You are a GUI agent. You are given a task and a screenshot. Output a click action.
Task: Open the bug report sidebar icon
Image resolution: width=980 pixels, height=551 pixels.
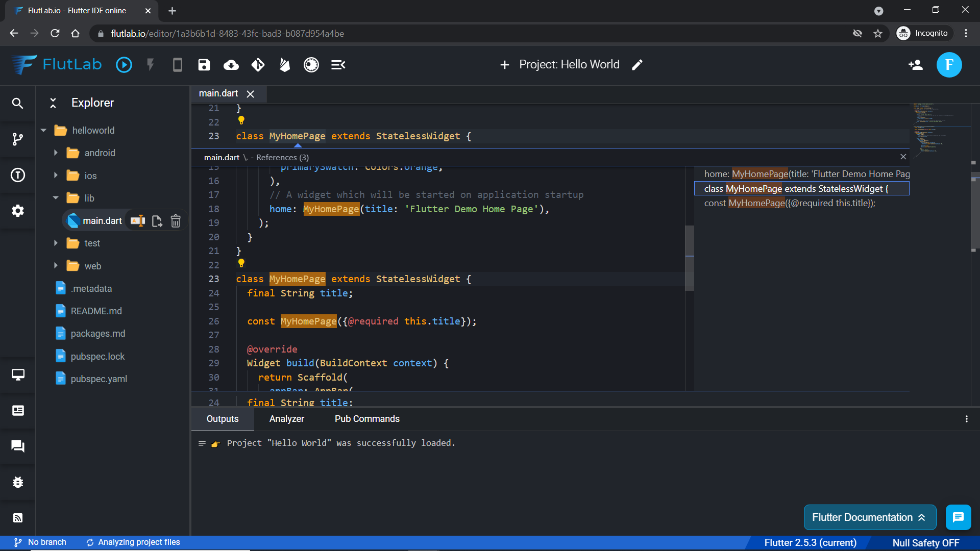click(18, 482)
